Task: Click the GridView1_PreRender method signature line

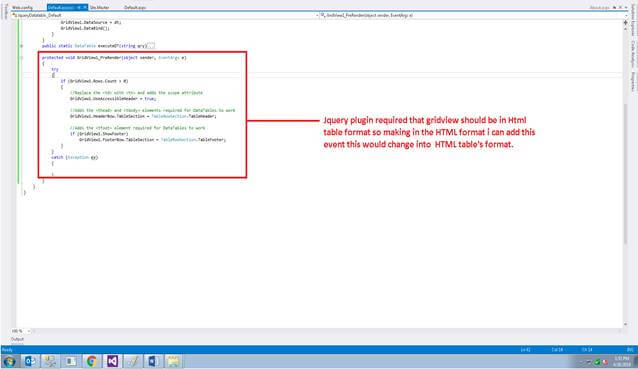Action: click(x=114, y=58)
